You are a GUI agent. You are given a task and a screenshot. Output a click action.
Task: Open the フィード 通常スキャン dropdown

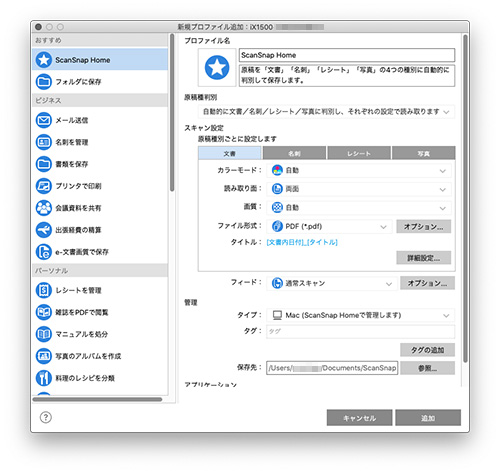[x=332, y=283]
